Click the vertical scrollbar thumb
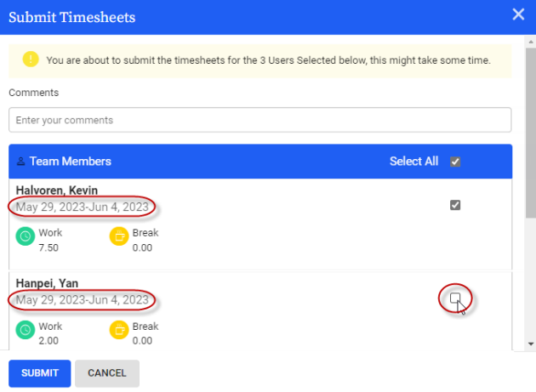The width and height of the screenshot is (536, 392). [531, 133]
